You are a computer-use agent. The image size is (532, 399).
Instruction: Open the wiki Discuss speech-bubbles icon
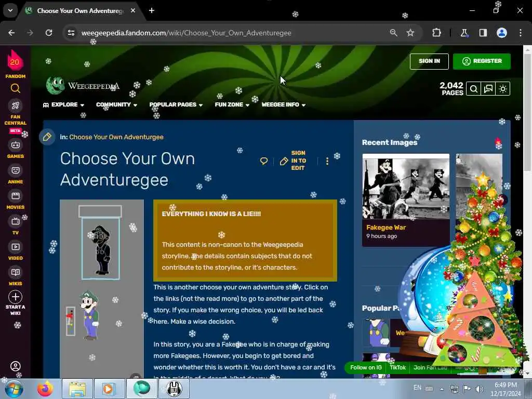(x=488, y=89)
